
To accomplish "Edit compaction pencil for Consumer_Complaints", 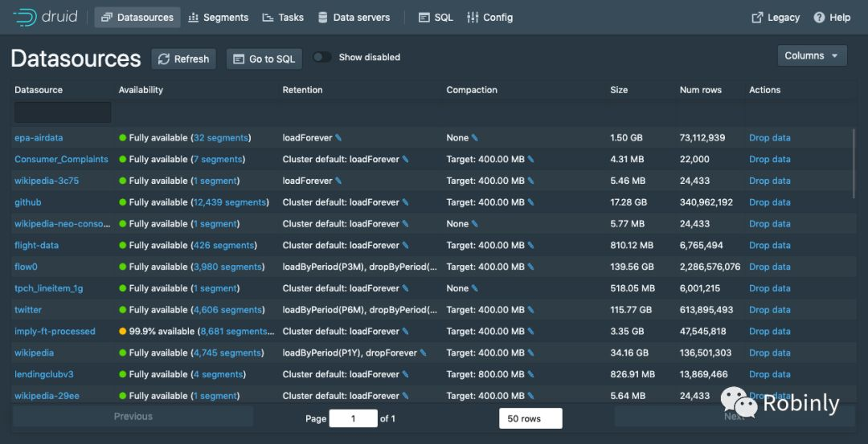I will 531,159.
